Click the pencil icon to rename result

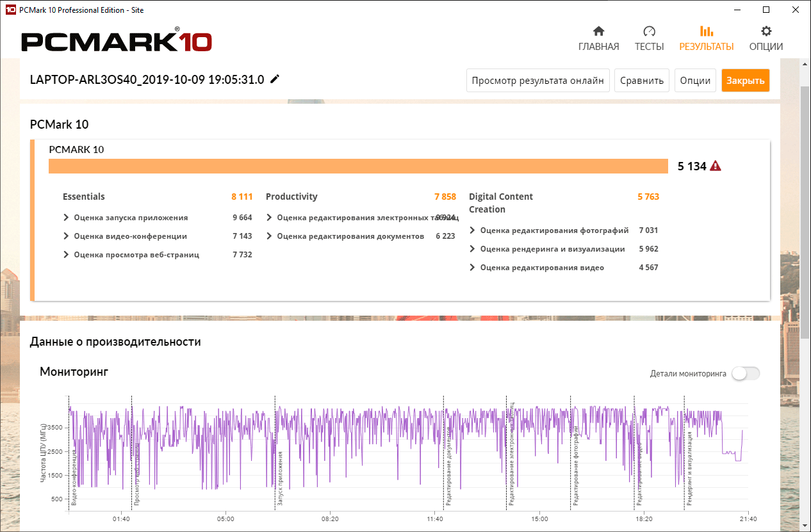tap(275, 79)
